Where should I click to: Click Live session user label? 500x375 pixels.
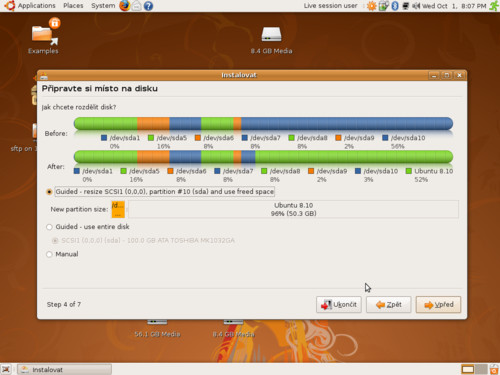click(x=330, y=6)
